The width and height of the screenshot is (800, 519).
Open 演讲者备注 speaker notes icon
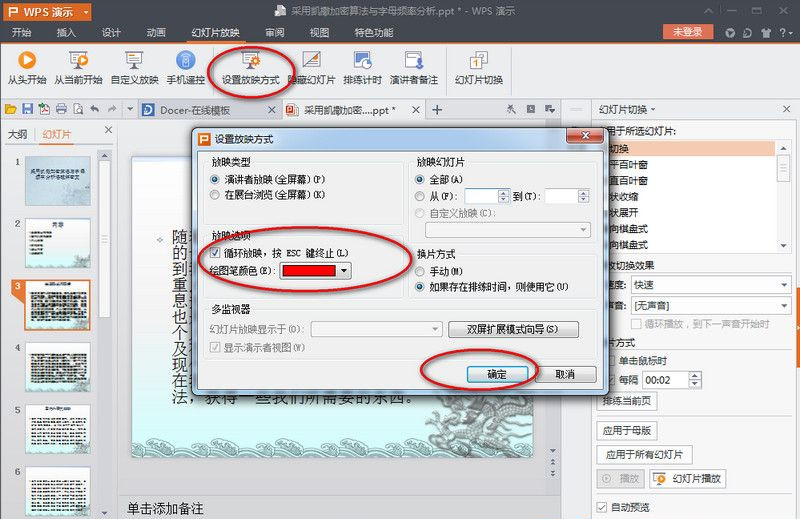[x=416, y=61]
